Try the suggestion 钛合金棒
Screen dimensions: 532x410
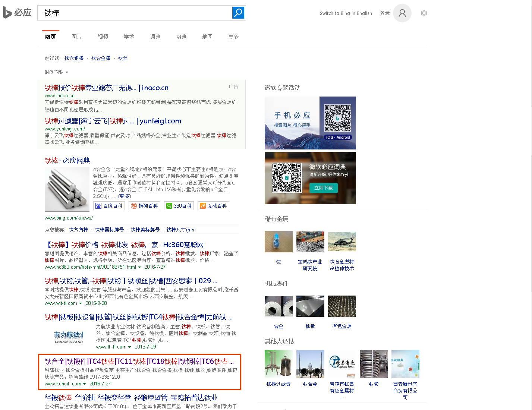pyautogui.click(x=101, y=58)
